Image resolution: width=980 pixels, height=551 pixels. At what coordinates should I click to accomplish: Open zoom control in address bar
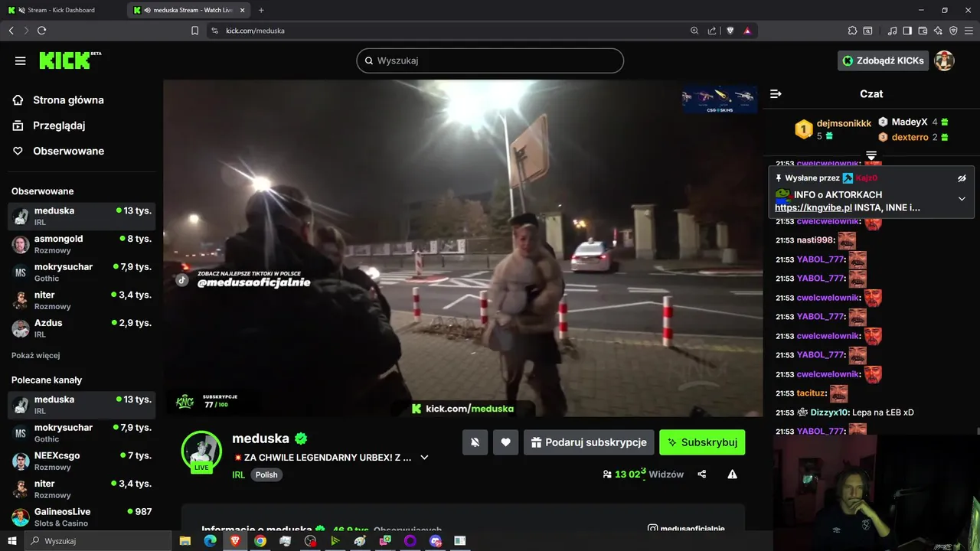coord(694,31)
